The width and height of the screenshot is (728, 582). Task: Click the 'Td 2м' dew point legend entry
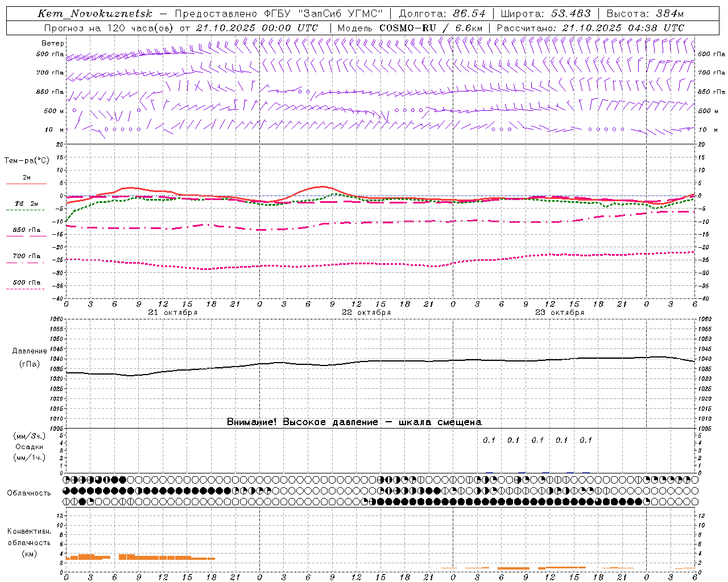26,203
